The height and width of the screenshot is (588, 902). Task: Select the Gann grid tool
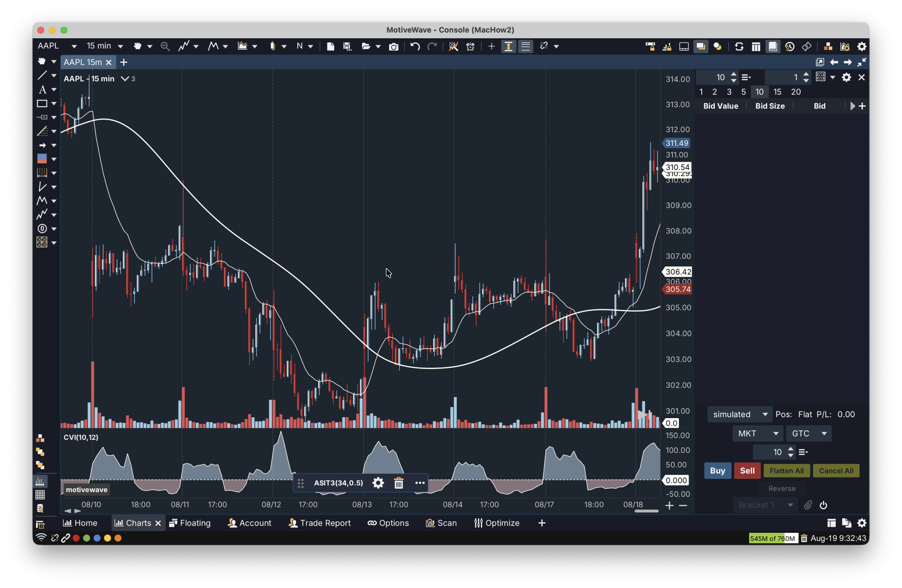pos(42,242)
